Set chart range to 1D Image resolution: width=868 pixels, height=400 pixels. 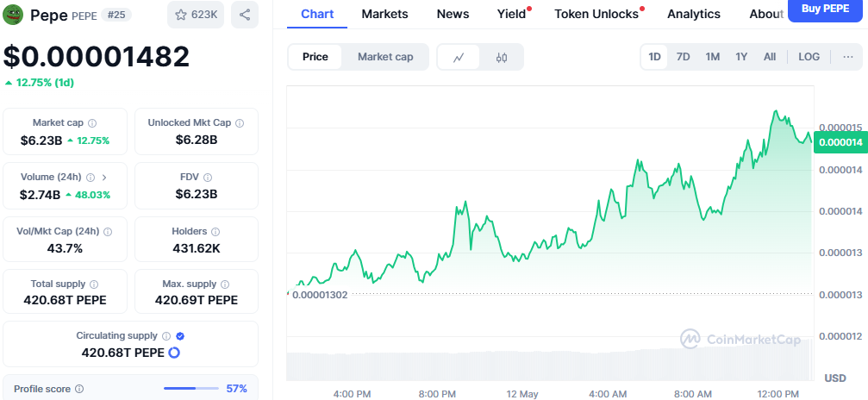pyautogui.click(x=655, y=57)
